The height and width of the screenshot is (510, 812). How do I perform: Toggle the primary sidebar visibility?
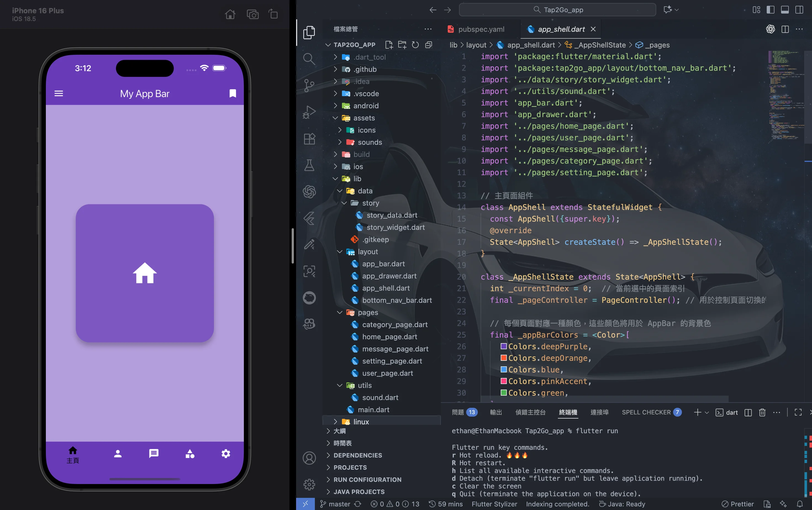coord(771,10)
